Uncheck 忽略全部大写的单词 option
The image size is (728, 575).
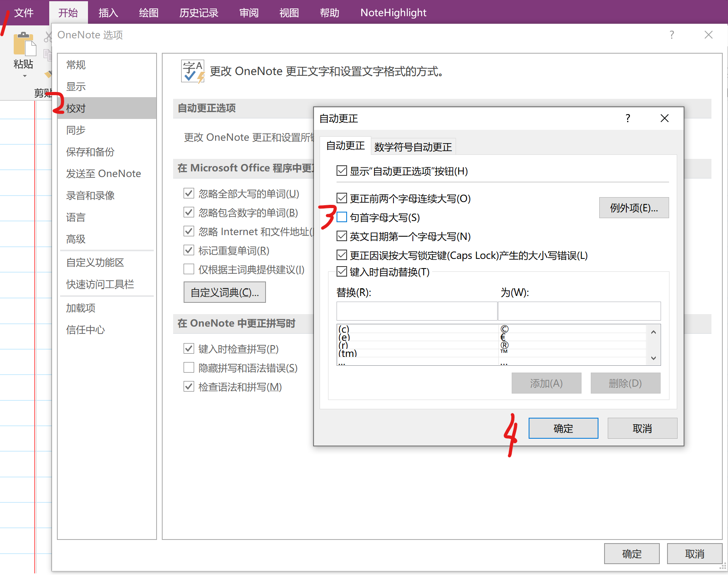tap(189, 193)
